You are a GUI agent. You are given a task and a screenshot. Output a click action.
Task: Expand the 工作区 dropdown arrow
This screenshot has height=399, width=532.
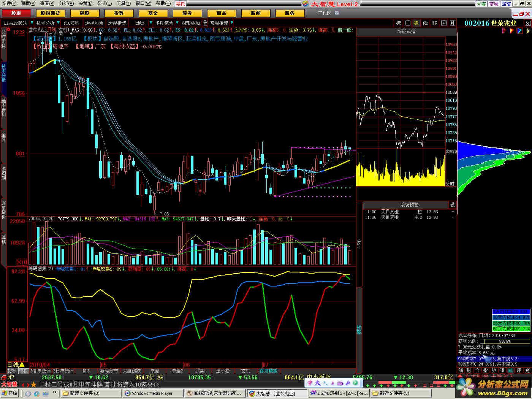click(337, 13)
